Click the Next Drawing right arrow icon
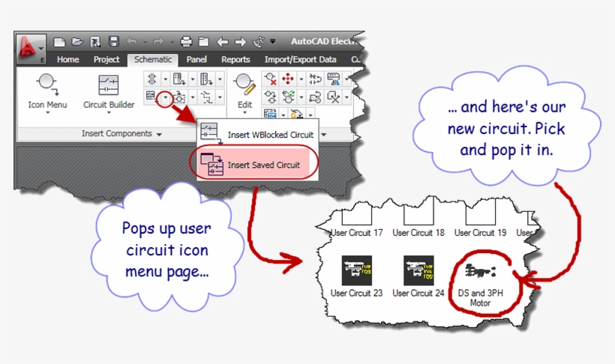This screenshot has height=364, width=615. point(240,41)
